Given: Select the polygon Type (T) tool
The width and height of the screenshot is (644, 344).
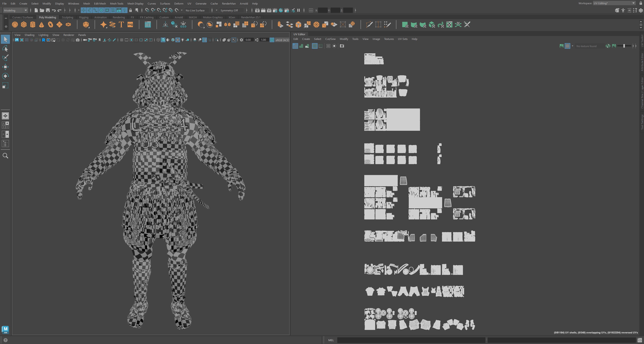Looking at the screenshot, I should pyautogui.click(x=121, y=24).
